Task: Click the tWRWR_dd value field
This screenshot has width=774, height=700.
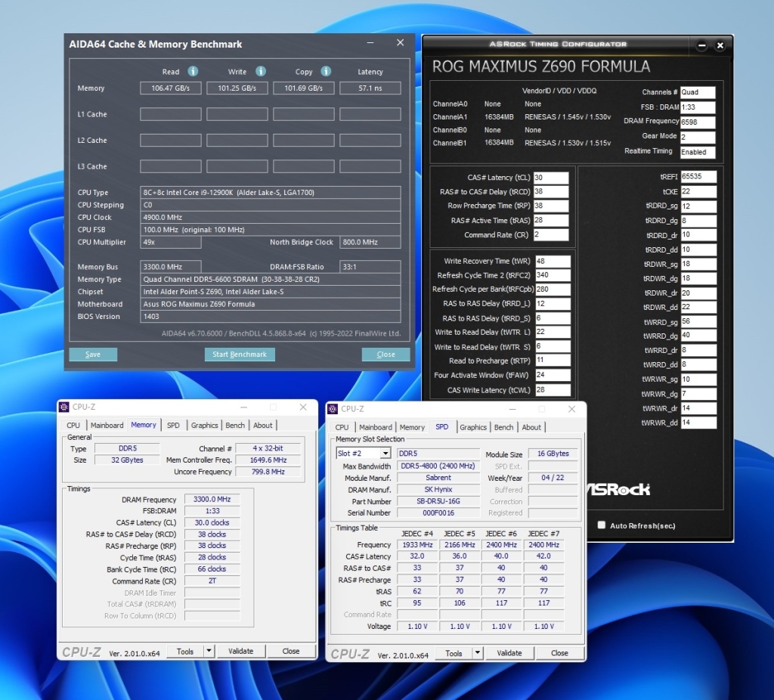Action: (x=698, y=423)
